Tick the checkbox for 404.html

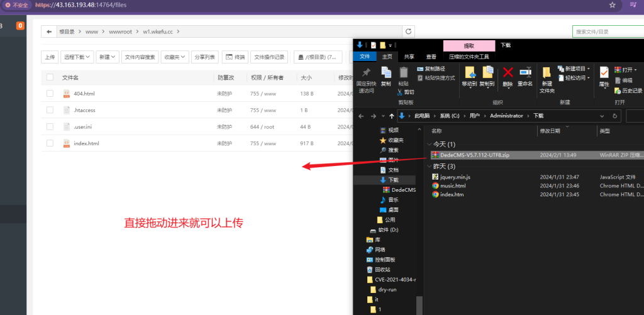tap(50, 94)
